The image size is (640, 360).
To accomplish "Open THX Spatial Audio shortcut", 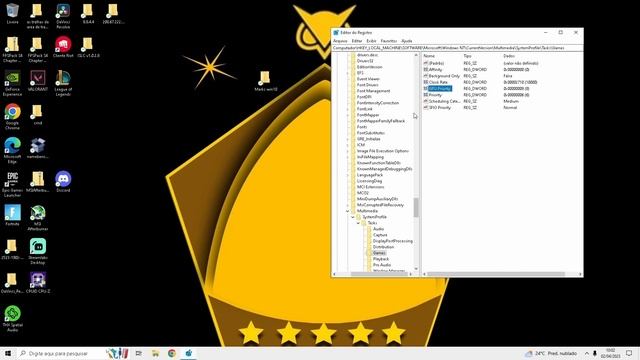I will (12, 319).
